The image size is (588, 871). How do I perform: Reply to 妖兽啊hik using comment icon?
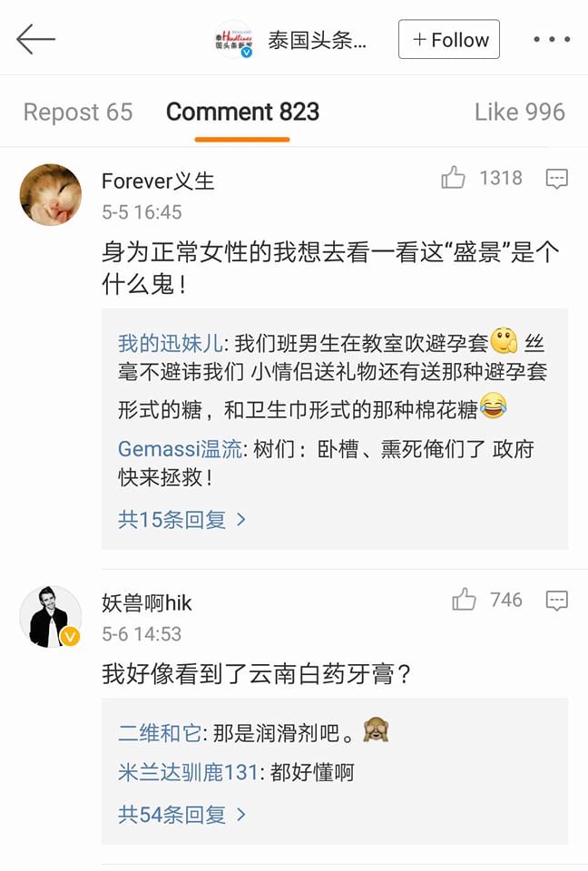tap(557, 600)
